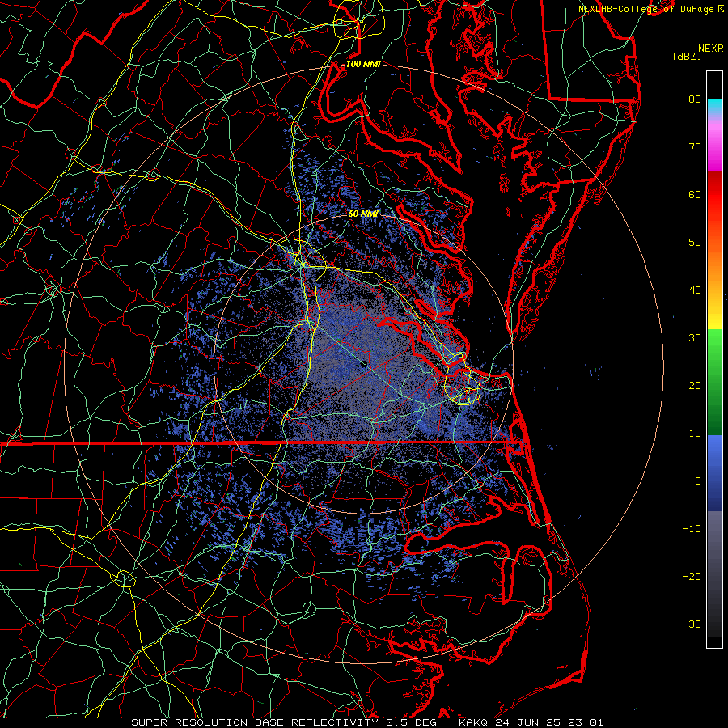Click the 80 dBZ scale value
The image size is (728, 728).
pyautogui.click(x=695, y=99)
